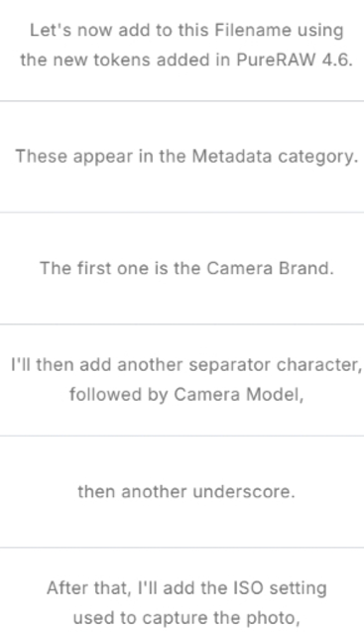Click 'used to capture the photo,' line

pos(186,618)
